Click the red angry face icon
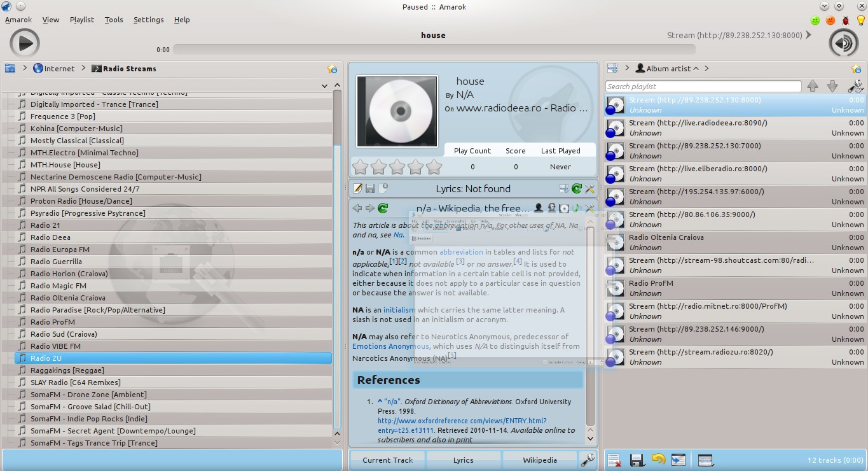The height and width of the screenshot is (471, 868). tap(830, 20)
